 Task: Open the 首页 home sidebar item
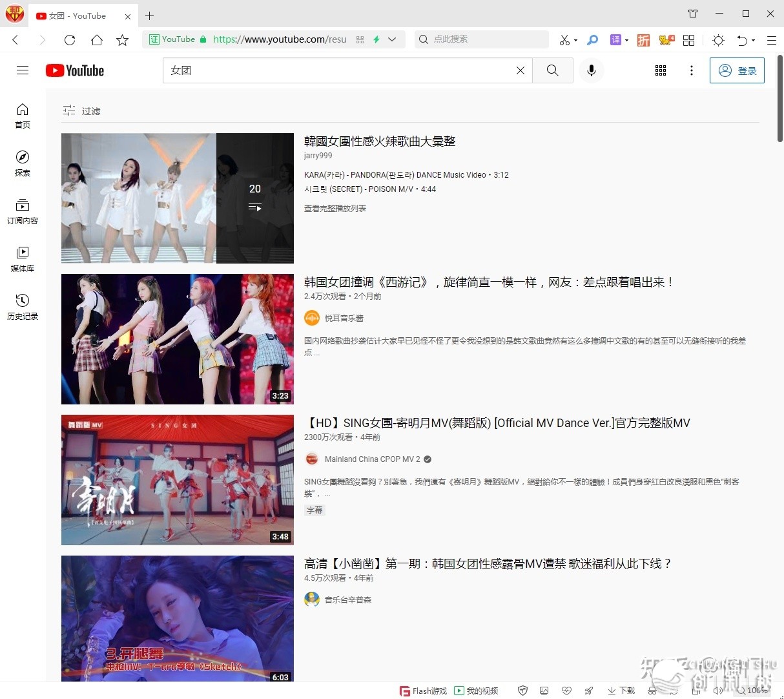click(x=23, y=116)
